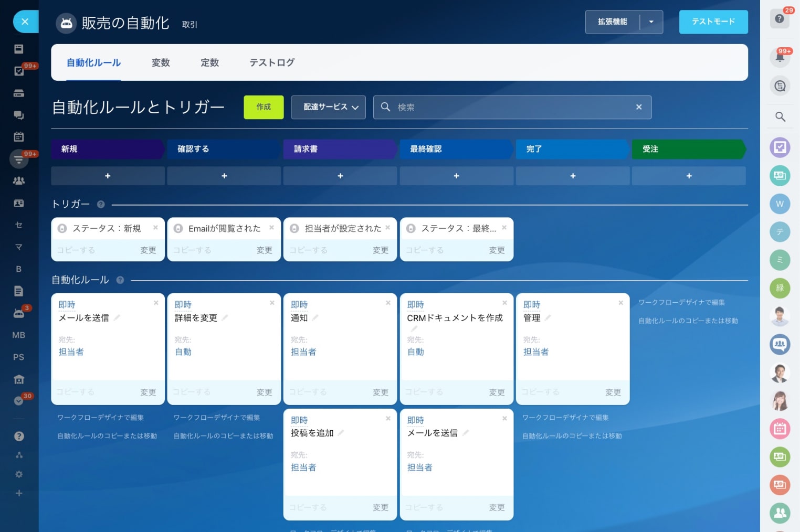Switch to the テストログ tab

click(272, 63)
